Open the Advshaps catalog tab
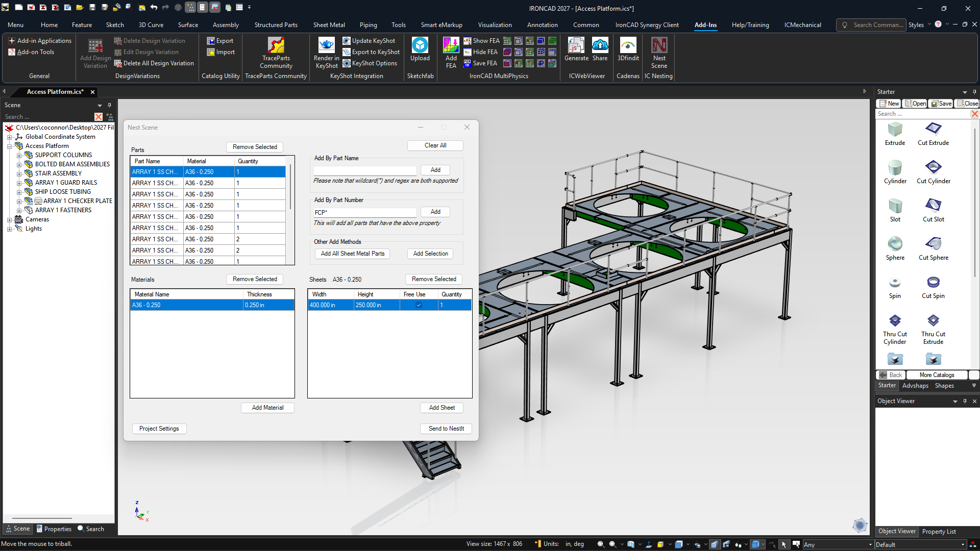 pyautogui.click(x=915, y=386)
